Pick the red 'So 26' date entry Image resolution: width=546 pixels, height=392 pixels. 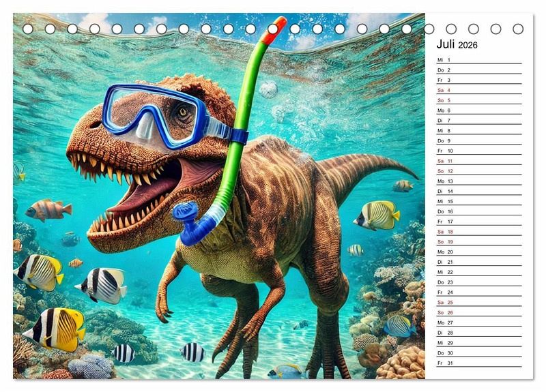(x=479, y=312)
